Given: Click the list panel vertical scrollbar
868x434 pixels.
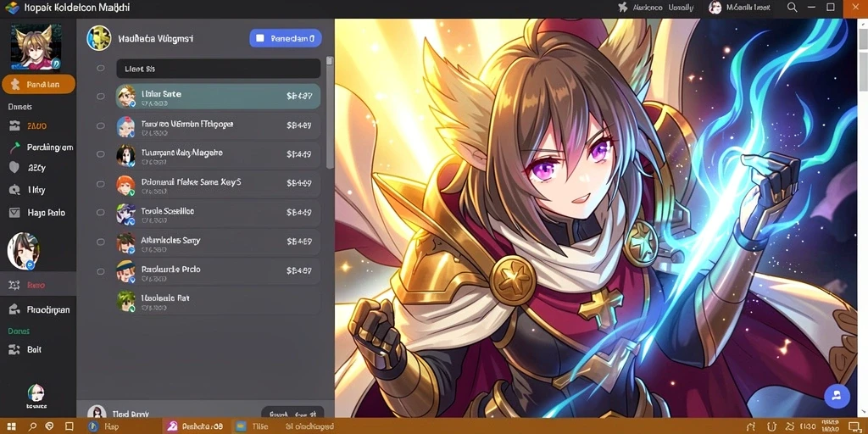Looking at the screenshot, I should pyautogui.click(x=330, y=112).
